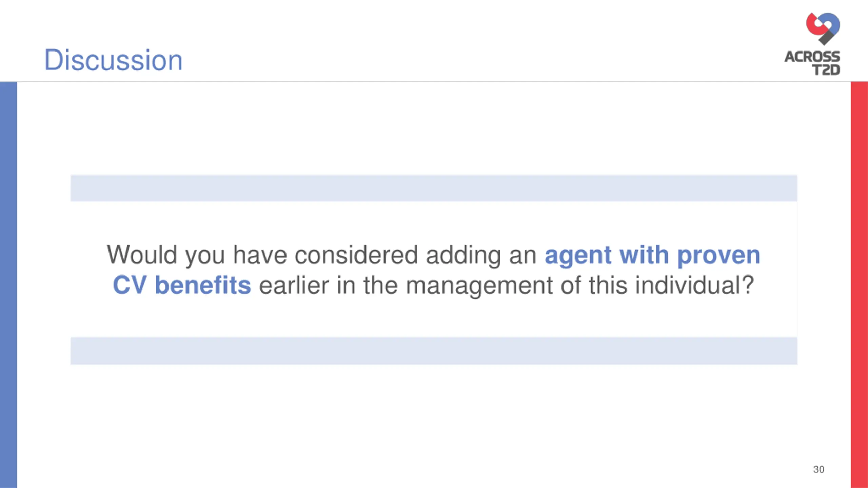Click the word "considered" in the question
The height and width of the screenshot is (488, 868).
[x=356, y=255]
